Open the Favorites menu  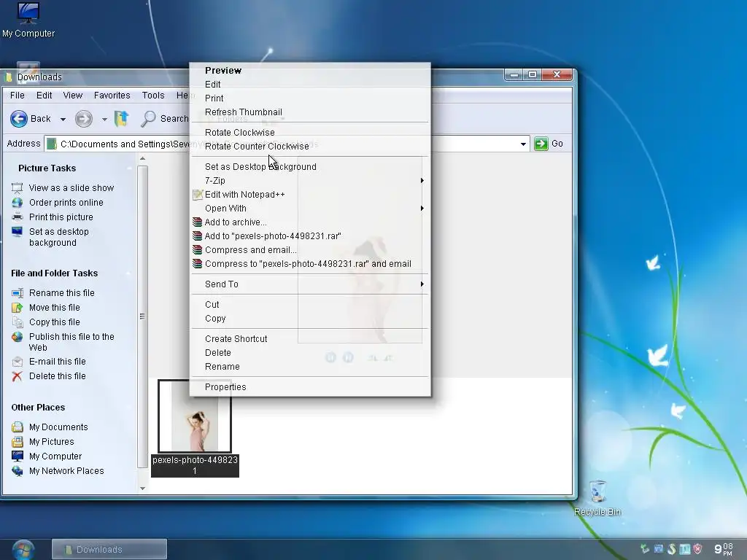pos(112,96)
